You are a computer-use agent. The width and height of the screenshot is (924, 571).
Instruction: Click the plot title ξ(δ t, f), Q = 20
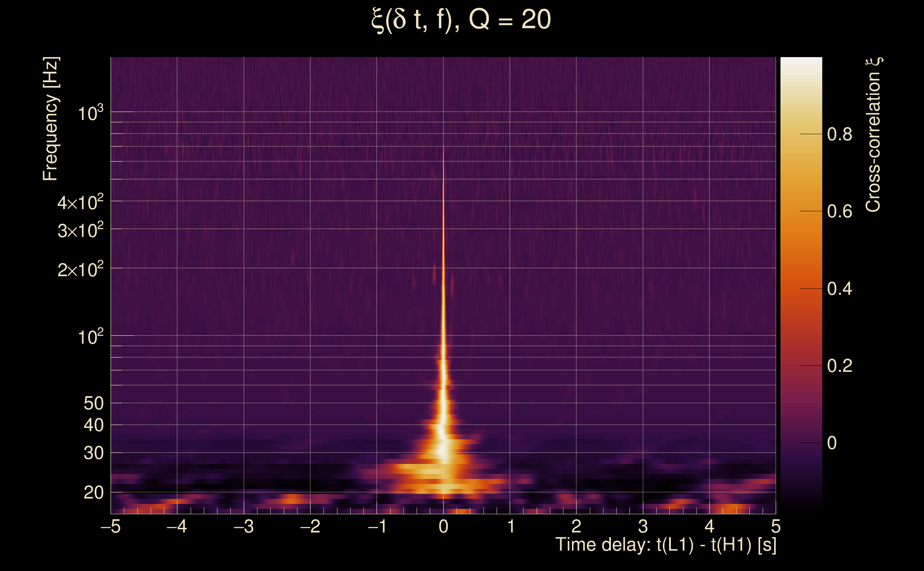coord(461,20)
